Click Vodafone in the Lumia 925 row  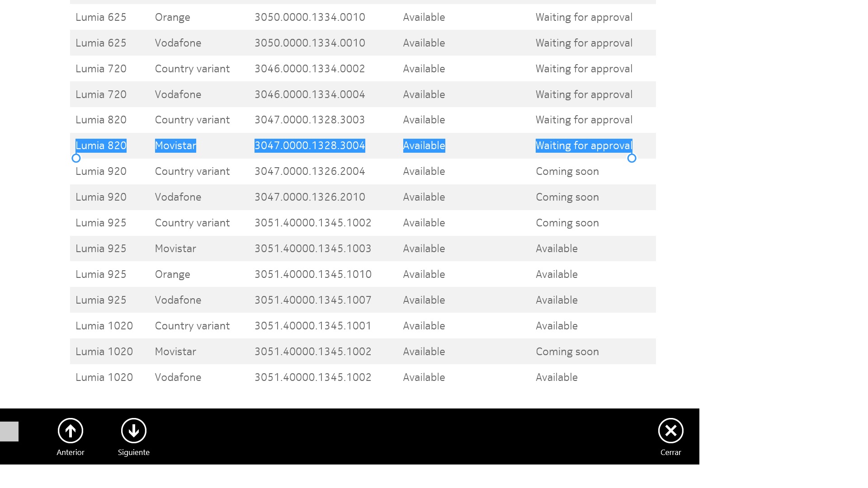click(178, 300)
